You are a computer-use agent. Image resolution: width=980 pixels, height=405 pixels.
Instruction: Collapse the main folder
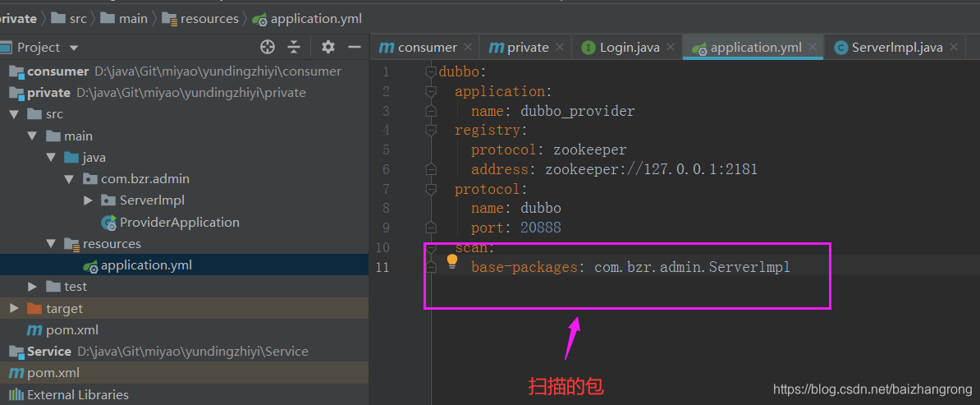[33, 136]
